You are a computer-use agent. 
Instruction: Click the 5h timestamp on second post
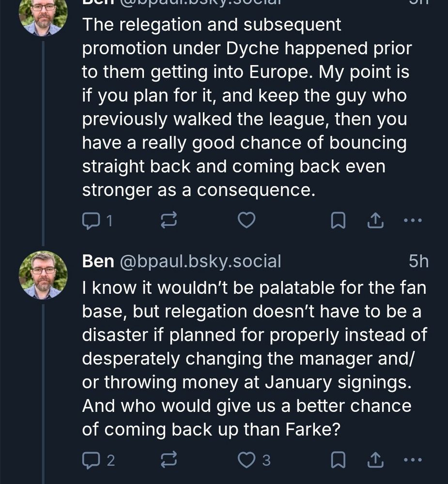pyautogui.click(x=418, y=262)
